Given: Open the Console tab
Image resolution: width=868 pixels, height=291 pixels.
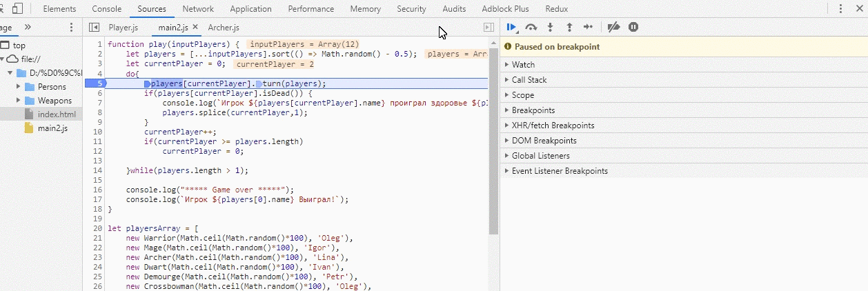Looking at the screenshot, I should pos(107,9).
